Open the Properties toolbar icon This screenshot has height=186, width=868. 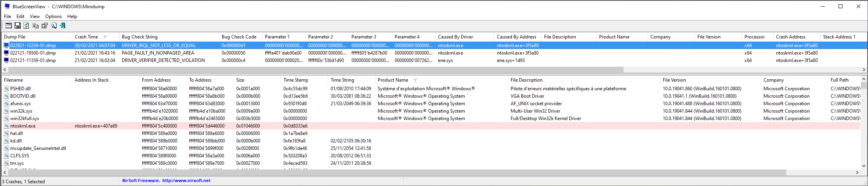[44, 26]
